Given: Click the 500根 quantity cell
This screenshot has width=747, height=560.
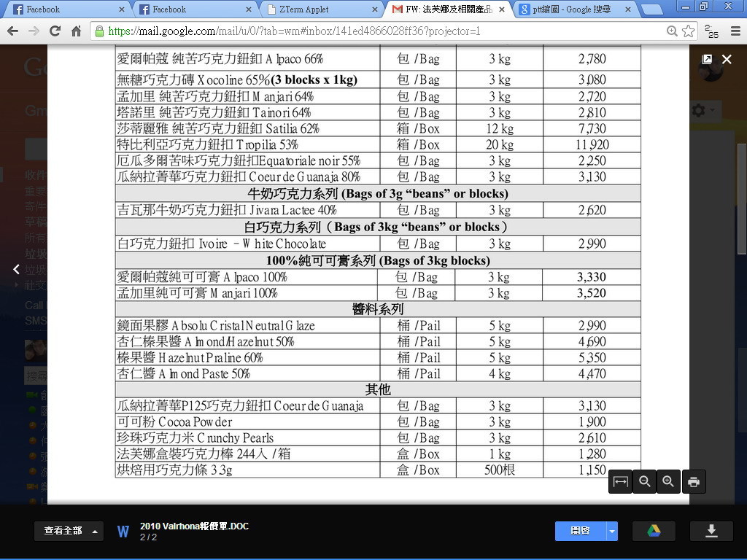Looking at the screenshot, I should tap(500, 470).
